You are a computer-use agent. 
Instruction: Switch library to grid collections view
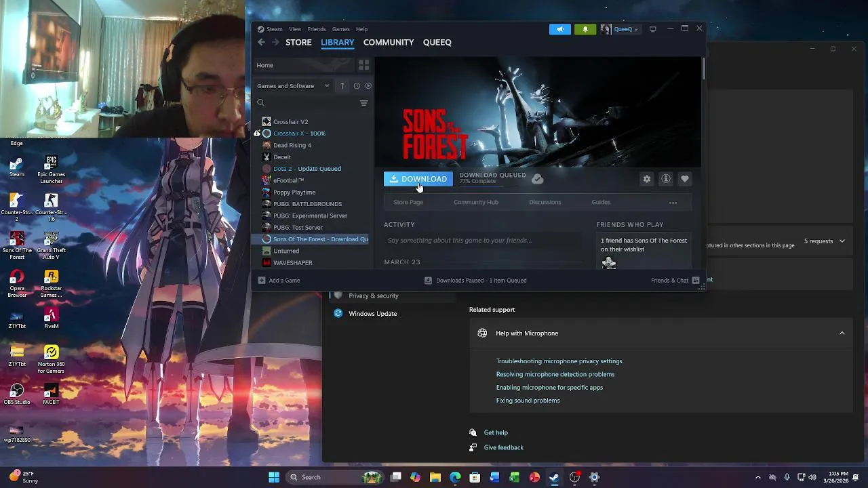click(x=363, y=65)
